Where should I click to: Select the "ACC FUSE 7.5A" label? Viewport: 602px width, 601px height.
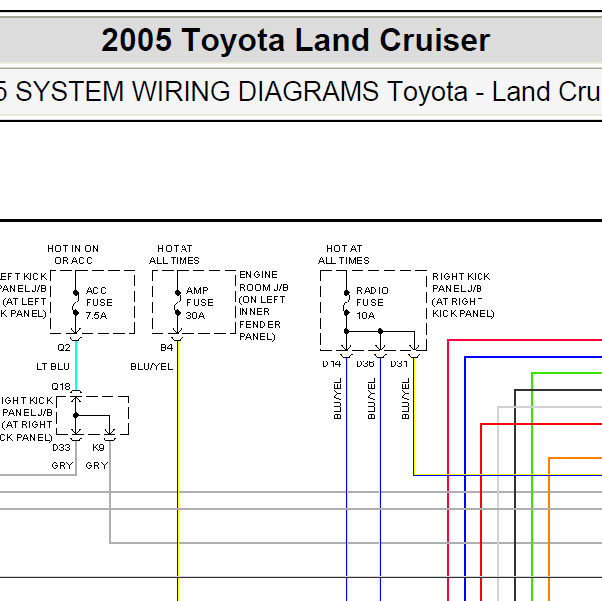pos(99,303)
